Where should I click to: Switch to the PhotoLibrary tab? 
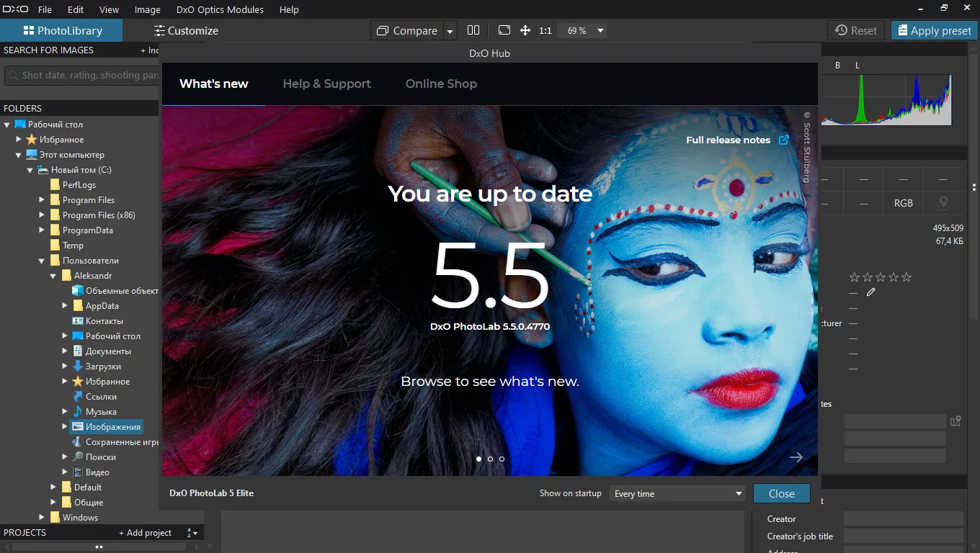(x=61, y=30)
